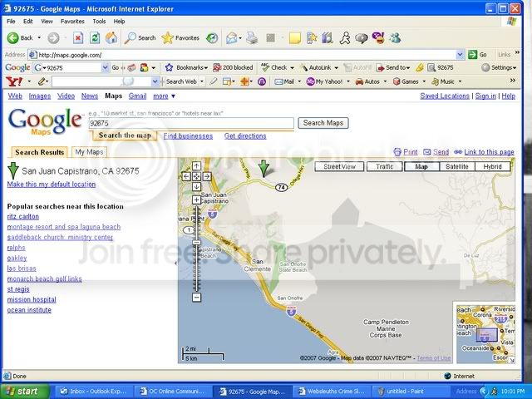Expand the address bar URL dropdown

(461, 54)
